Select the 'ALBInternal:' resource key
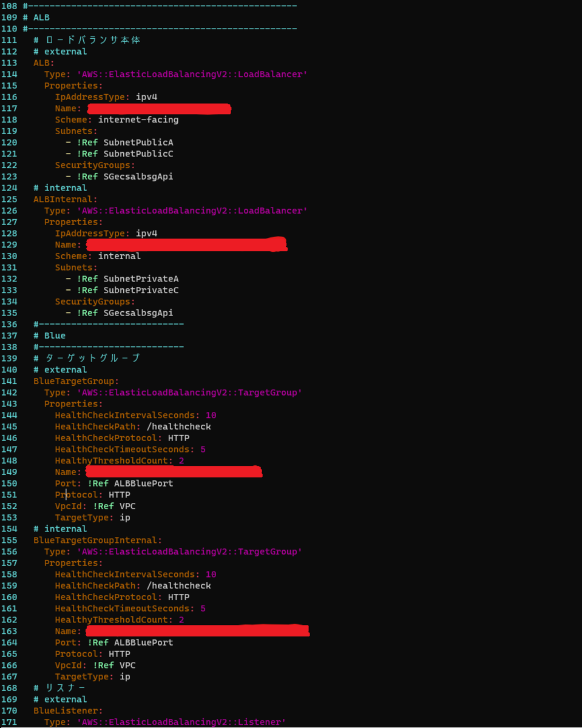582x728 pixels. click(x=66, y=199)
